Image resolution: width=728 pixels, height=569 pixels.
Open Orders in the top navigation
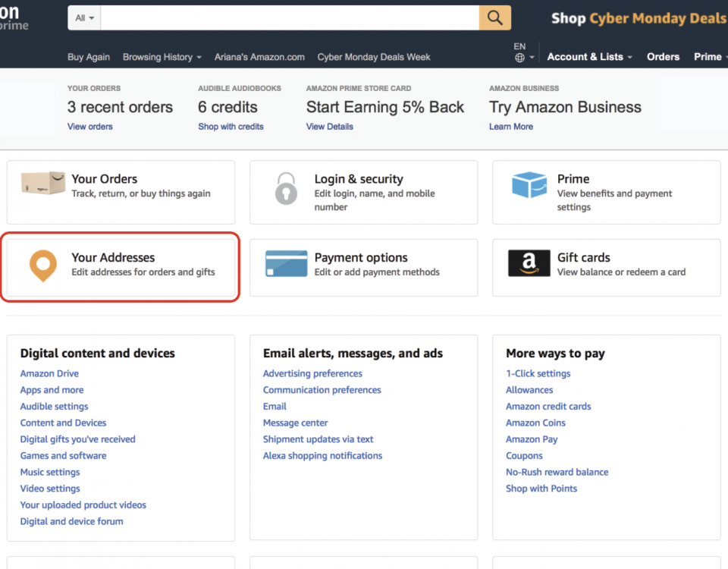(x=663, y=57)
